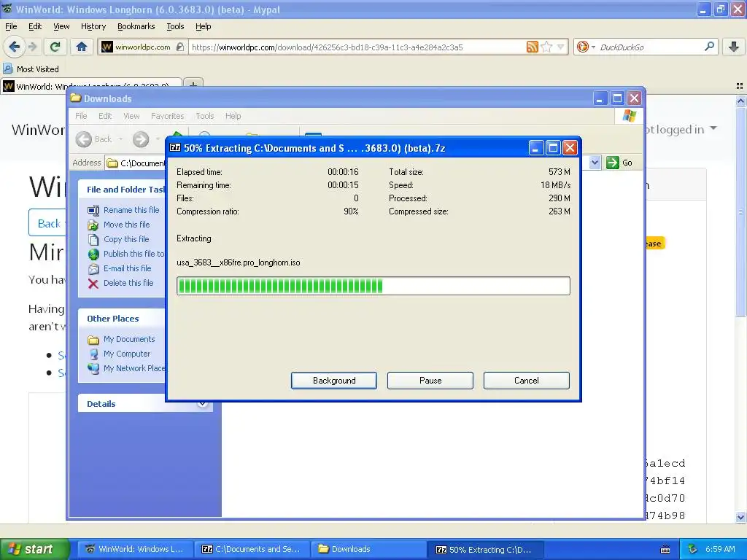
Task: Click the Delete this file link
Action: coord(128,283)
